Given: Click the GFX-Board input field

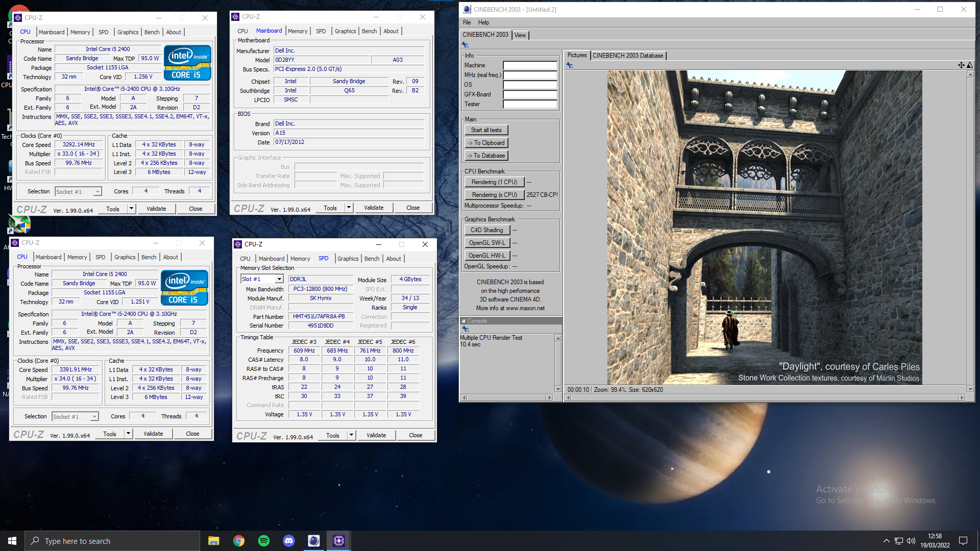Looking at the screenshot, I should 530,94.
